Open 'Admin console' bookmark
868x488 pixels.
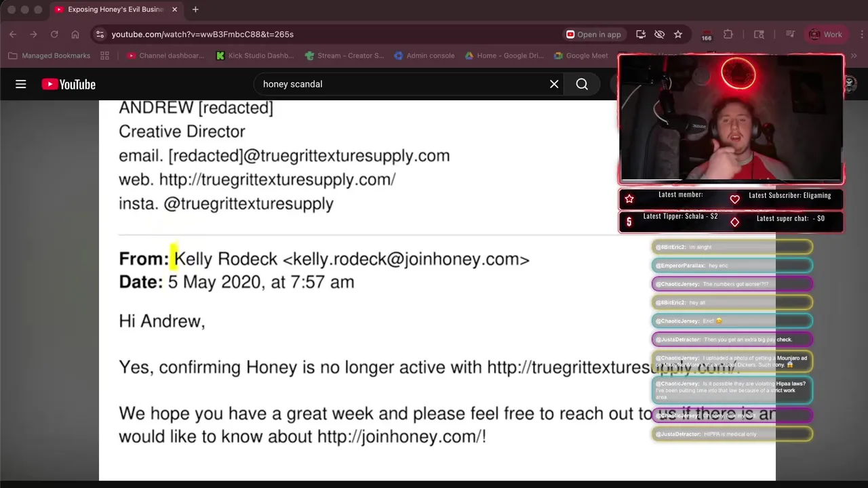click(x=424, y=56)
